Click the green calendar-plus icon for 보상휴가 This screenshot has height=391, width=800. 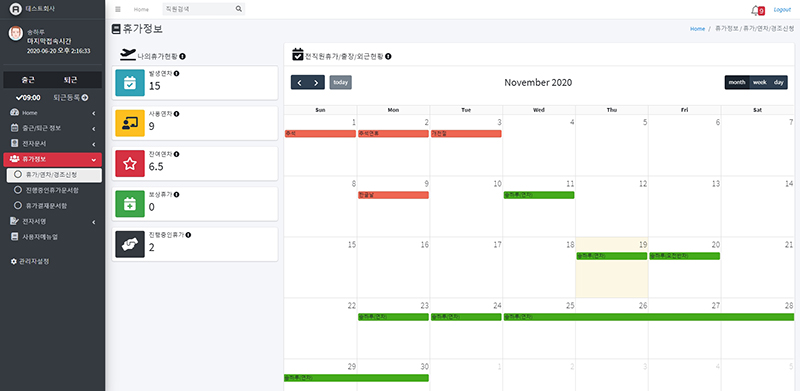130,204
